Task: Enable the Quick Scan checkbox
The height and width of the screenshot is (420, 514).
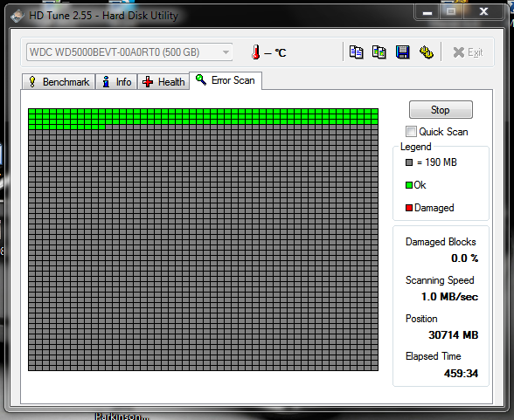Action: pyautogui.click(x=411, y=132)
